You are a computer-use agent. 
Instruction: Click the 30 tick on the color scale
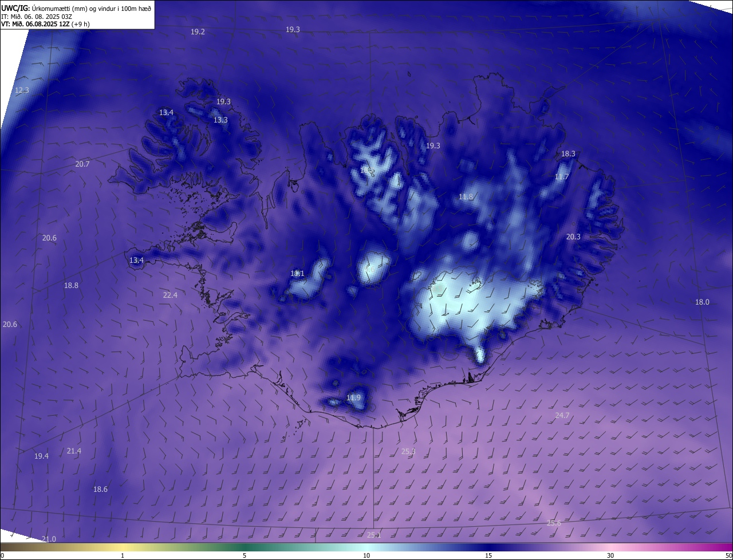610,556
